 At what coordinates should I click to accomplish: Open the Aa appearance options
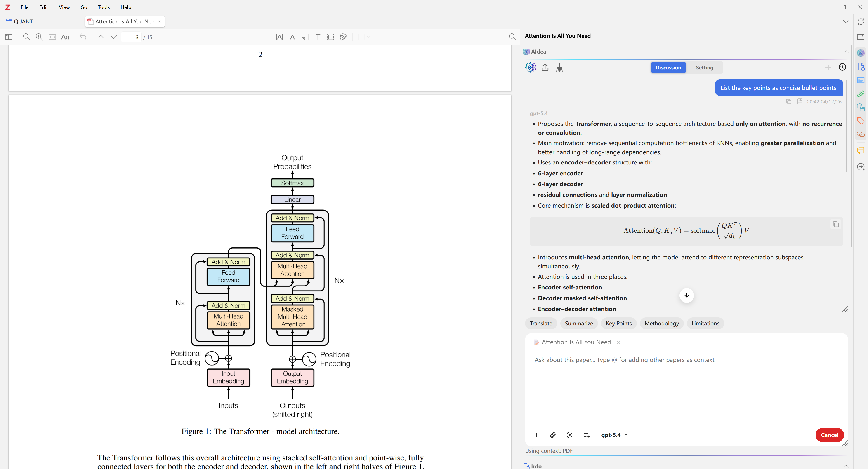click(65, 37)
